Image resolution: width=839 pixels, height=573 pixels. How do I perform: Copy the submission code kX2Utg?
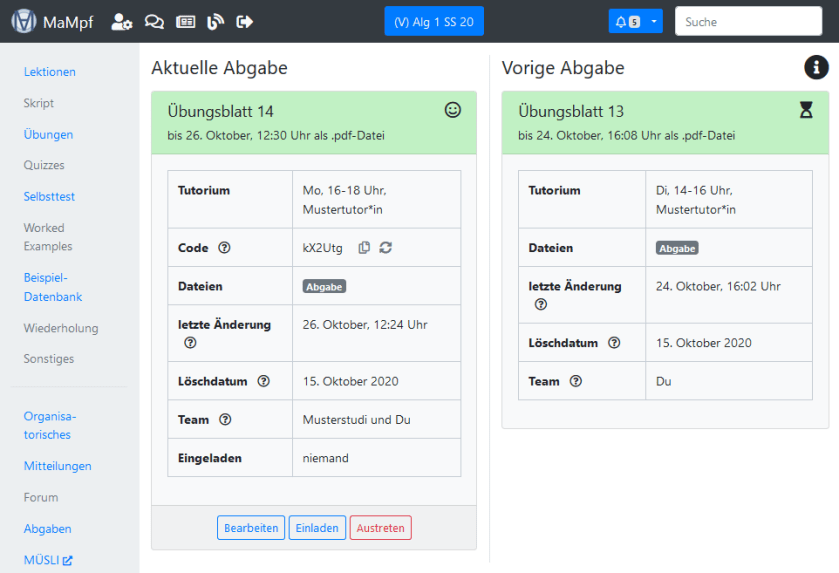(364, 247)
